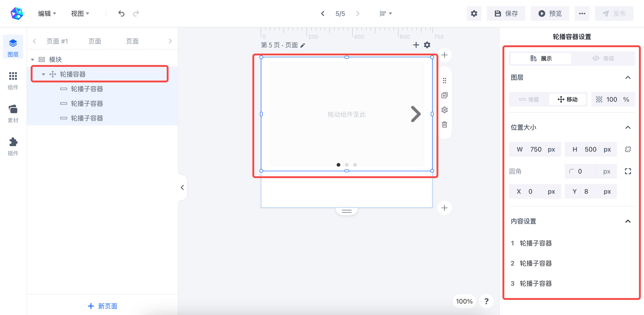Click the 预览 preview button

pos(550,14)
